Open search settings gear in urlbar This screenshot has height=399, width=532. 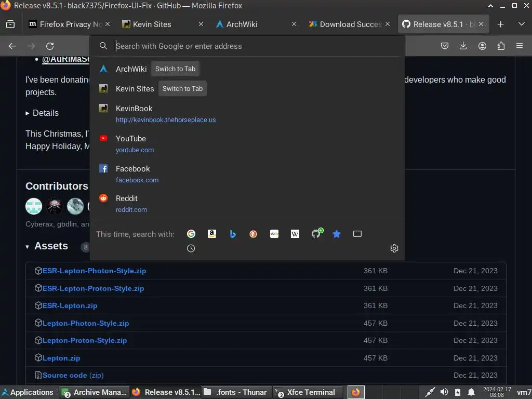tap(394, 248)
